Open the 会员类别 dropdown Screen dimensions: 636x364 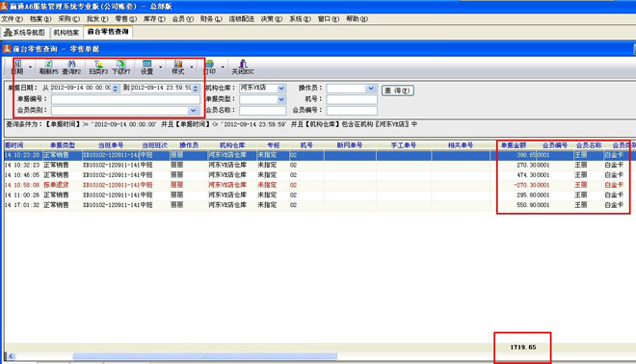[x=193, y=110]
